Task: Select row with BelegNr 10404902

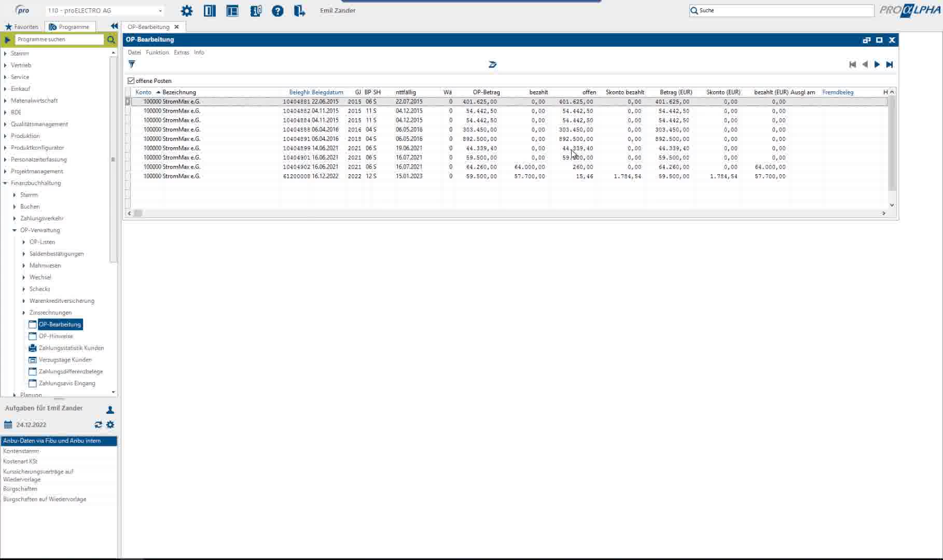Action: [x=508, y=167]
